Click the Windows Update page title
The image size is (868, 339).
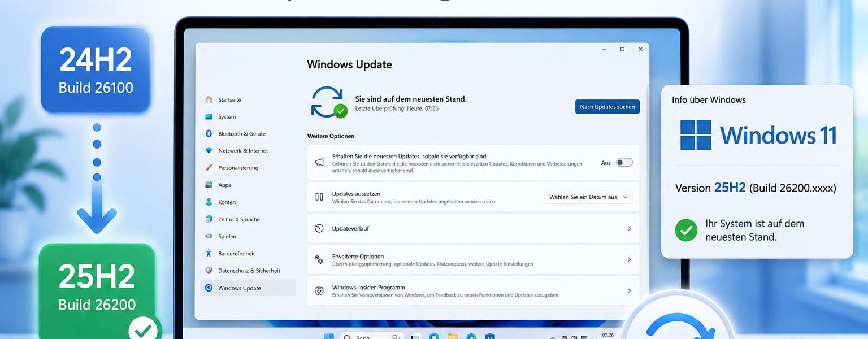(349, 64)
